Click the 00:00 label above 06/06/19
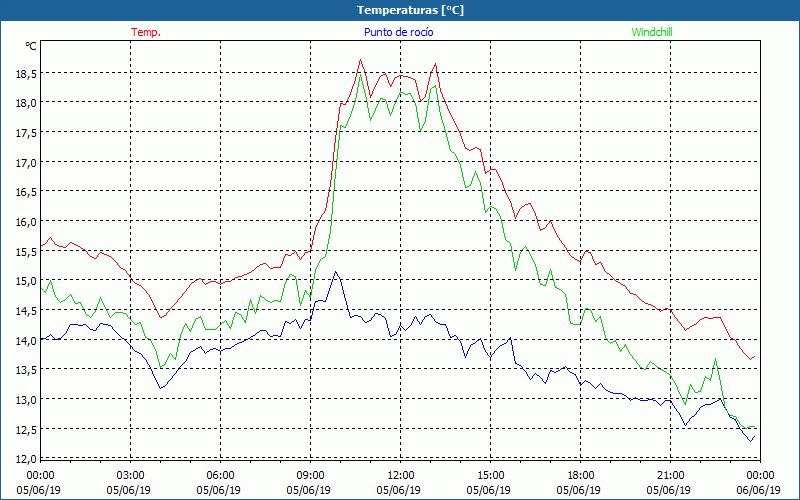The height and width of the screenshot is (500, 800). coord(760,476)
